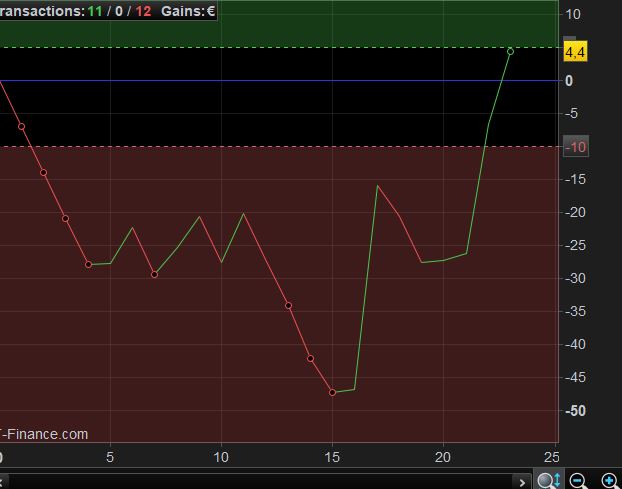Click the -25 value on the vertical axis

tap(575, 245)
